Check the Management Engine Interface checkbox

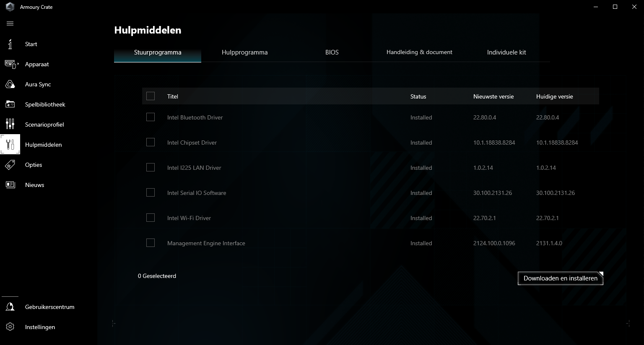pyautogui.click(x=151, y=243)
